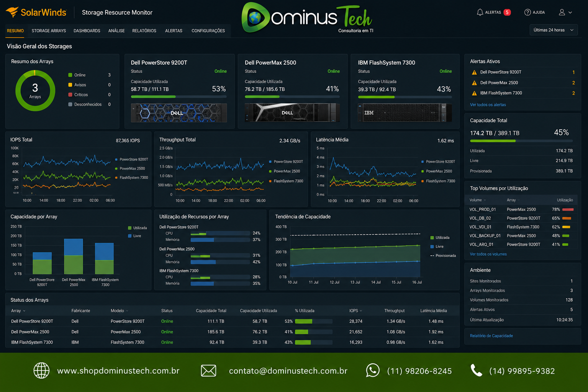
Task: Open the Configurações tab
Action: tap(208, 31)
